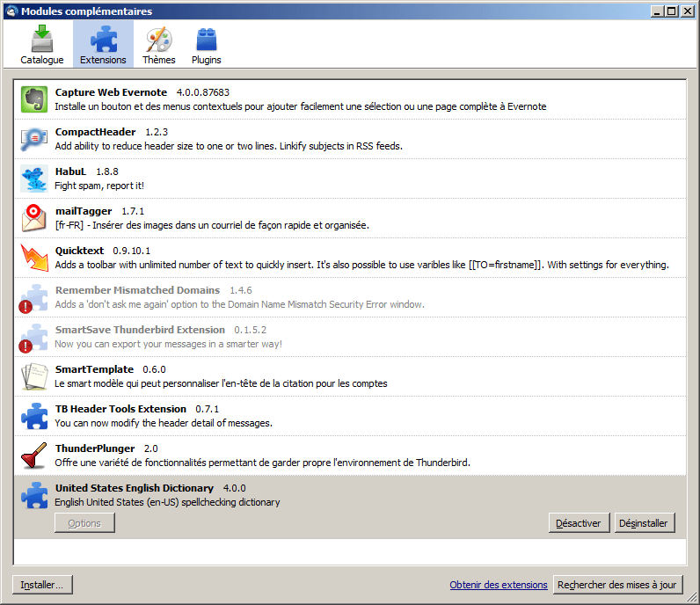Click the CompactHeader magnifier icon
Viewport: 700px width, 605px height.
pyautogui.click(x=34, y=139)
